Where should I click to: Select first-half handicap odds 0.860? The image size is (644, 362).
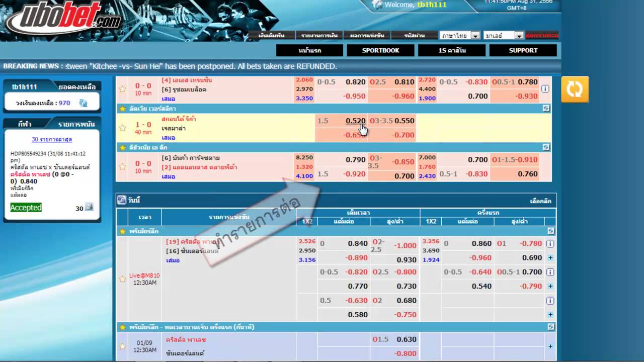click(x=481, y=243)
